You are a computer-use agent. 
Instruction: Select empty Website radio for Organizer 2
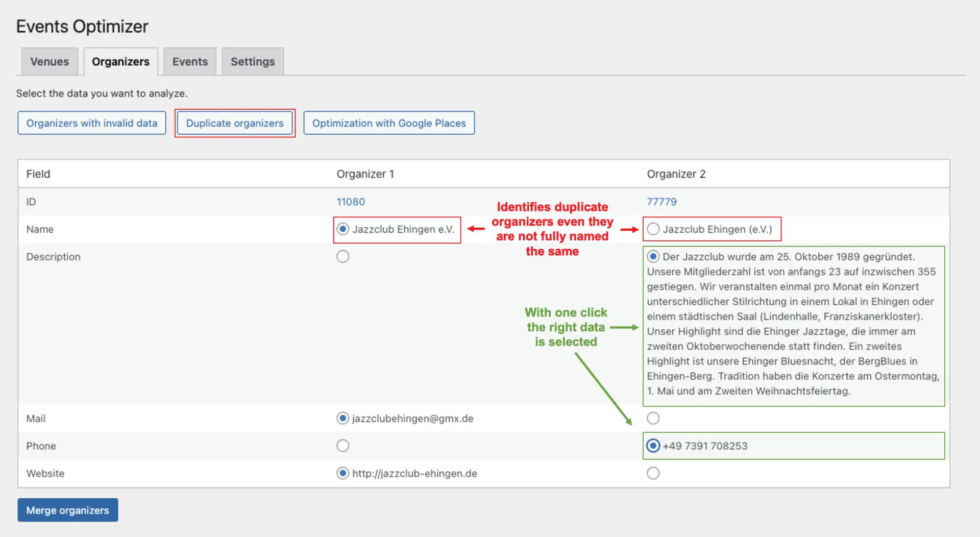(653, 473)
